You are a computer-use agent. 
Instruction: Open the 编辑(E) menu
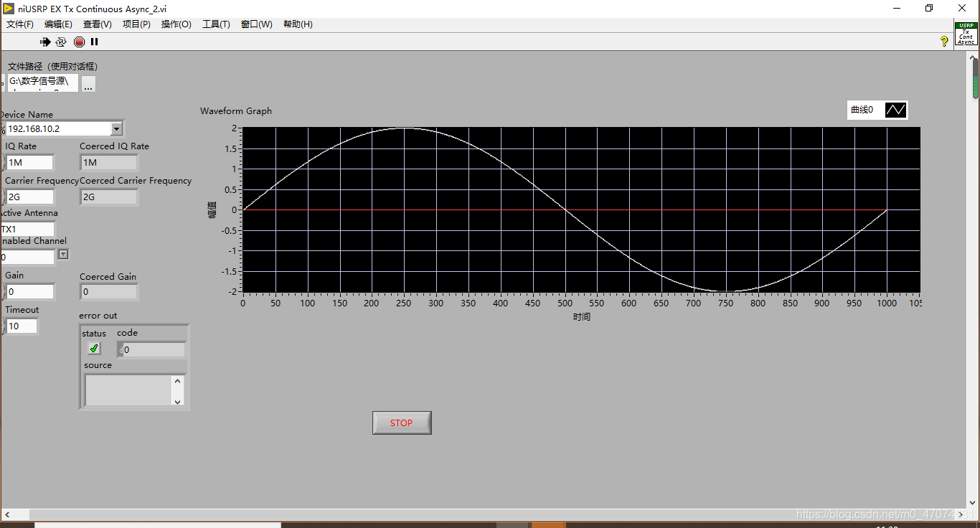(x=58, y=24)
